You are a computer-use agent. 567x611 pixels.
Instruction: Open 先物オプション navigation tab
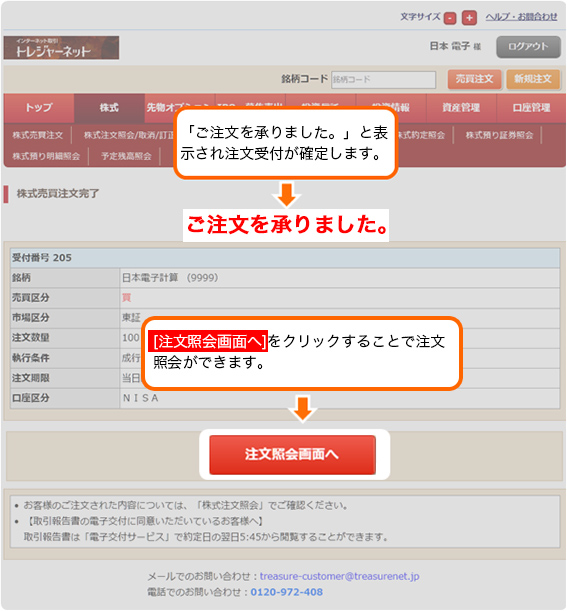[180, 108]
